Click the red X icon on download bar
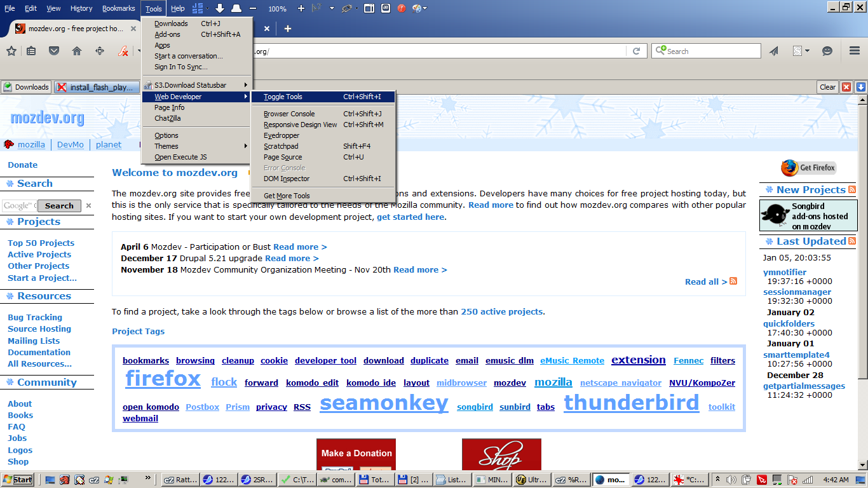Viewport: 868px width, 488px height. [846, 87]
